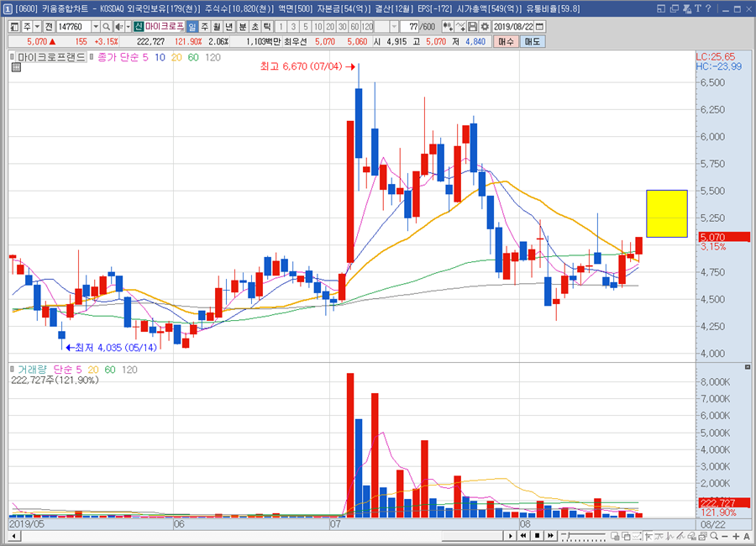Zoom out chart with minus icon
The width and height of the screenshot is (756, 546).
click(725, 537)
